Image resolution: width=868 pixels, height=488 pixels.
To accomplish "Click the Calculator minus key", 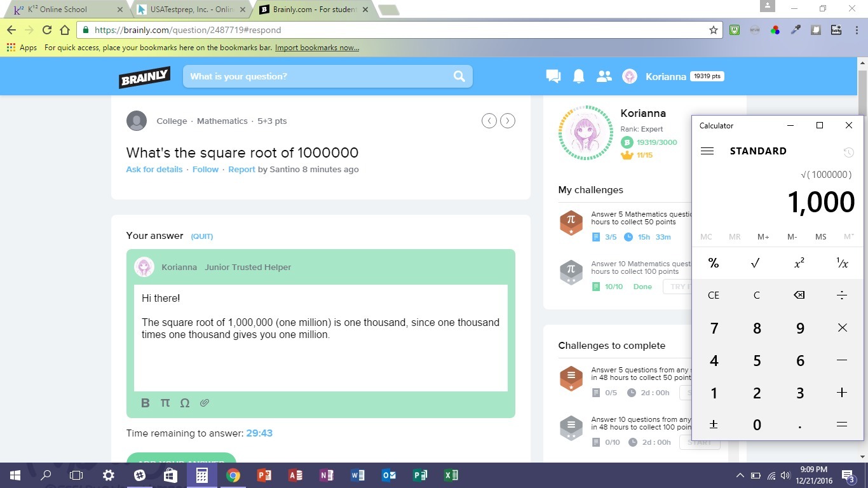I will point(842,360).
